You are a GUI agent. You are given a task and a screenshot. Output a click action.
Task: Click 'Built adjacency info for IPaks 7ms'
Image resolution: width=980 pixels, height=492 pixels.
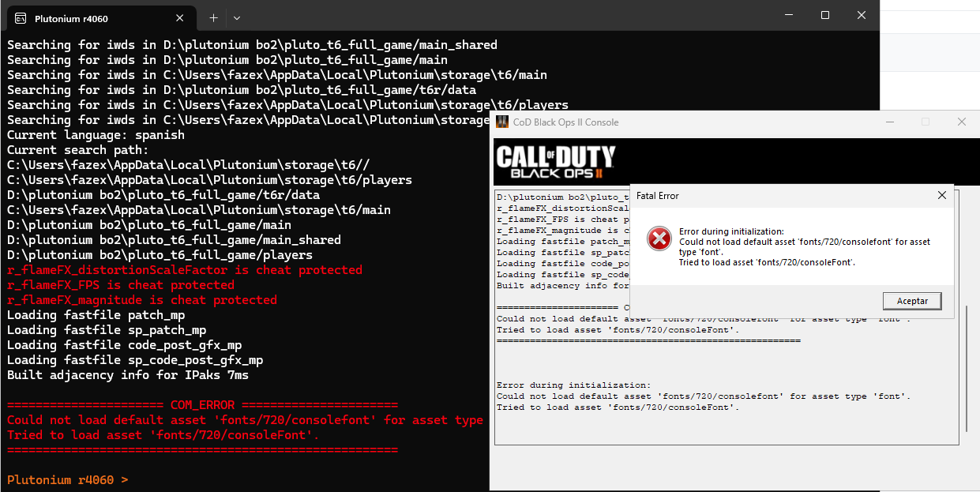128,375
